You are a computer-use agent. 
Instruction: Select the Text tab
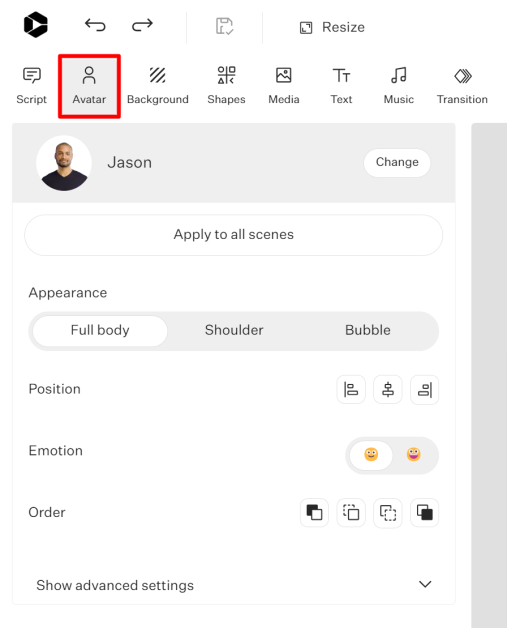point(341,86)
